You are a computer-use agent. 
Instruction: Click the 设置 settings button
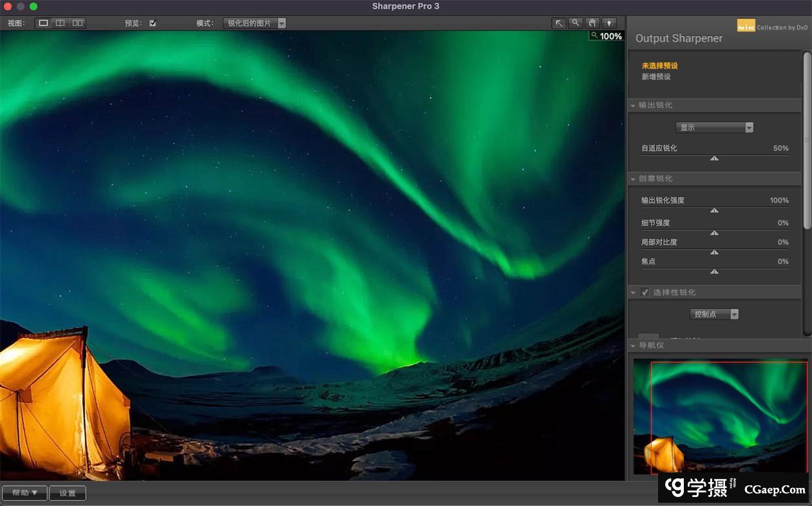(68, 493)
